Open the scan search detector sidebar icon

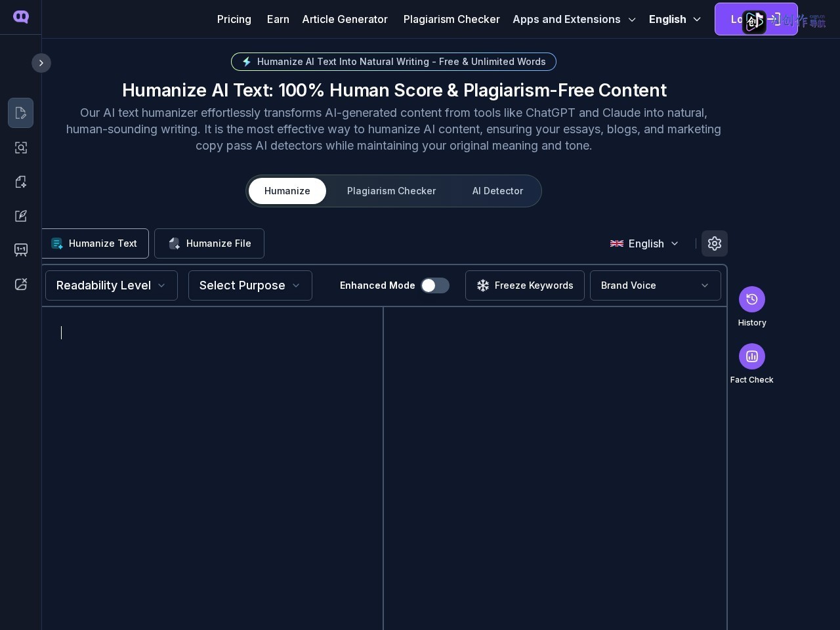(x=21, y=148)
